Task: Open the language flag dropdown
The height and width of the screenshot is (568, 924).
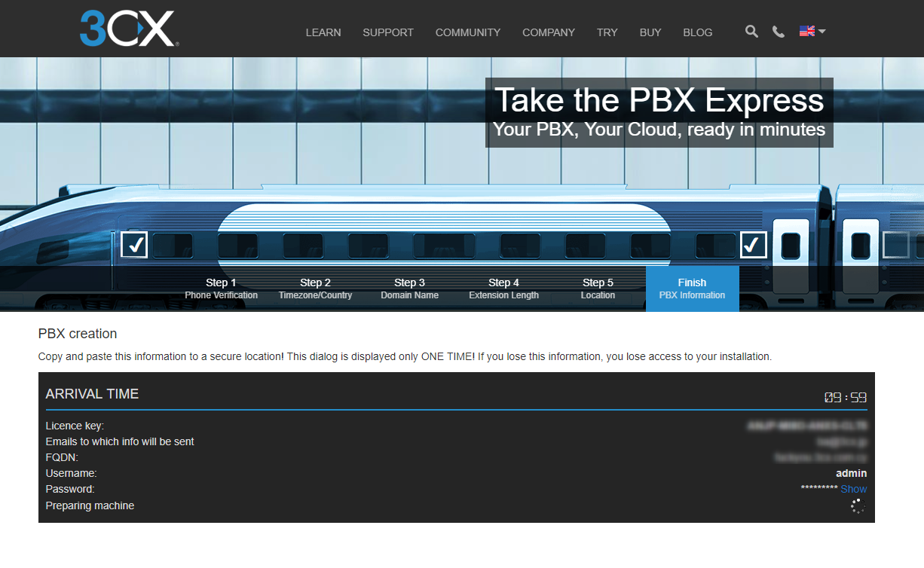Action: tap(812, 32)
